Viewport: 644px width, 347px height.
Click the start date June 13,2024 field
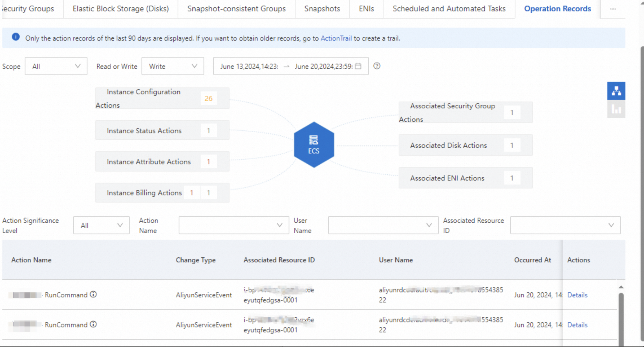[x=249, y=66]
